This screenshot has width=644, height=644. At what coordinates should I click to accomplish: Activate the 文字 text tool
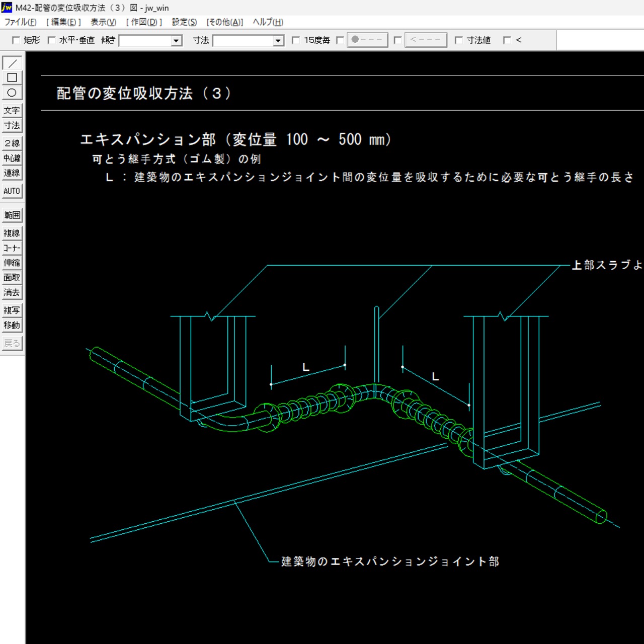pyautogui.click(x=12, y=111)
